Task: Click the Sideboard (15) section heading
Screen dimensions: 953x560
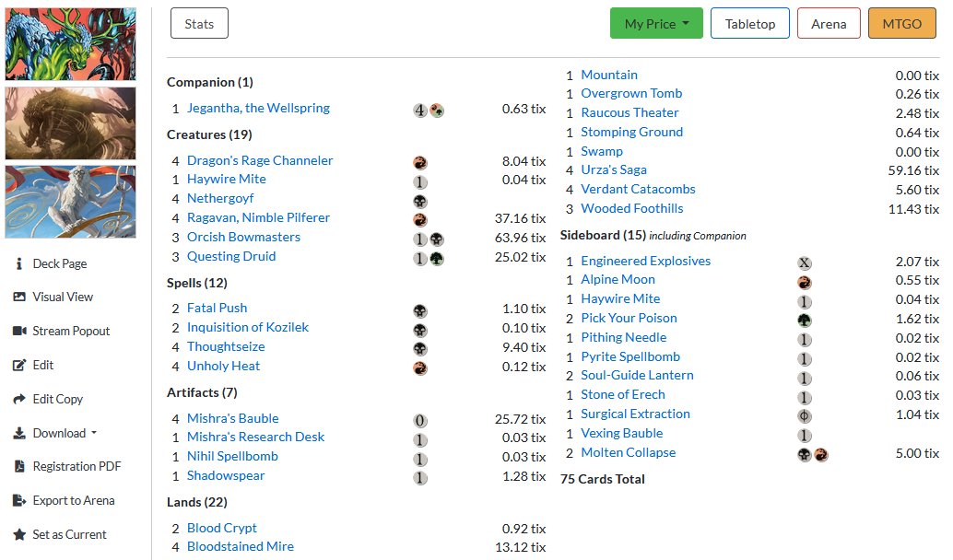Action: 603,235
